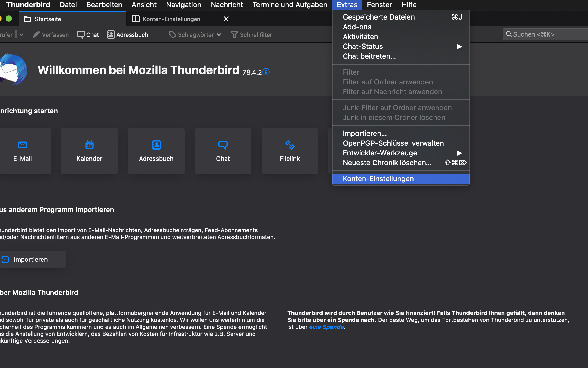Expand Entwickler-Werkzeuge submenu
The image size is (588, 368).
(x=401, y=153)
